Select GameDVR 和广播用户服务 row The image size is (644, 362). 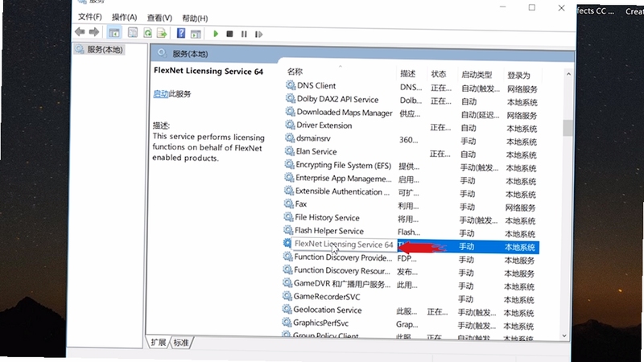click(410, 284)
